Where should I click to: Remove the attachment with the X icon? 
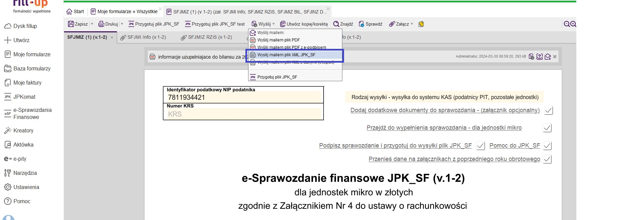(555, 57)
